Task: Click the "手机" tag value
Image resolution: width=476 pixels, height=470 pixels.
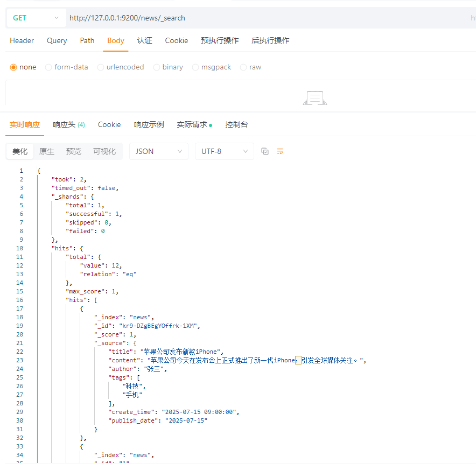Action: point(132,395)
